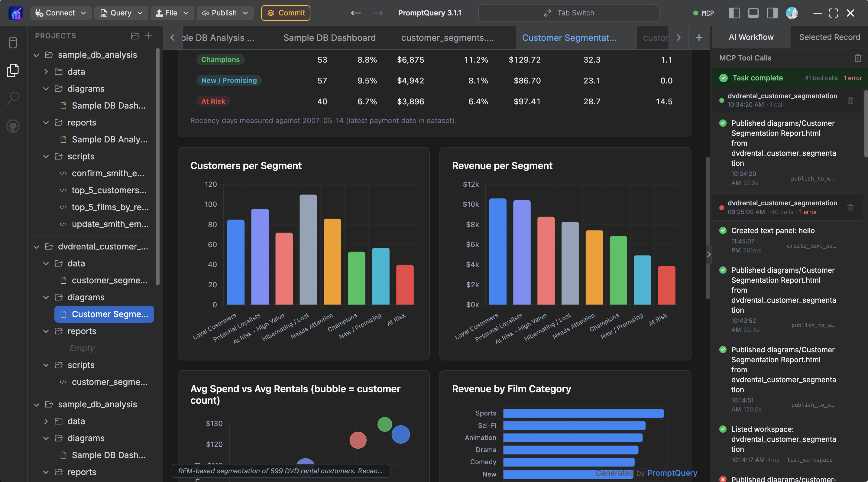Image resolution: width=868 pixels, height=482 pixels.
Task: Open the Selected Record panel tab
Action: click(x=829, y=37)
